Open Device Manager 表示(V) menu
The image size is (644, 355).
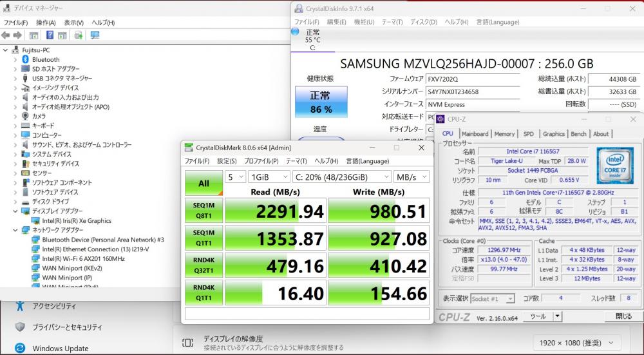pyautogui.click(x=73, y=23)
